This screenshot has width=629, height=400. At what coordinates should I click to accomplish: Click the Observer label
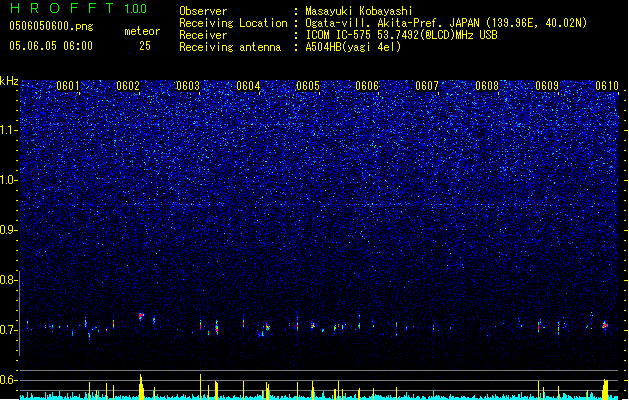coord(203,11)
